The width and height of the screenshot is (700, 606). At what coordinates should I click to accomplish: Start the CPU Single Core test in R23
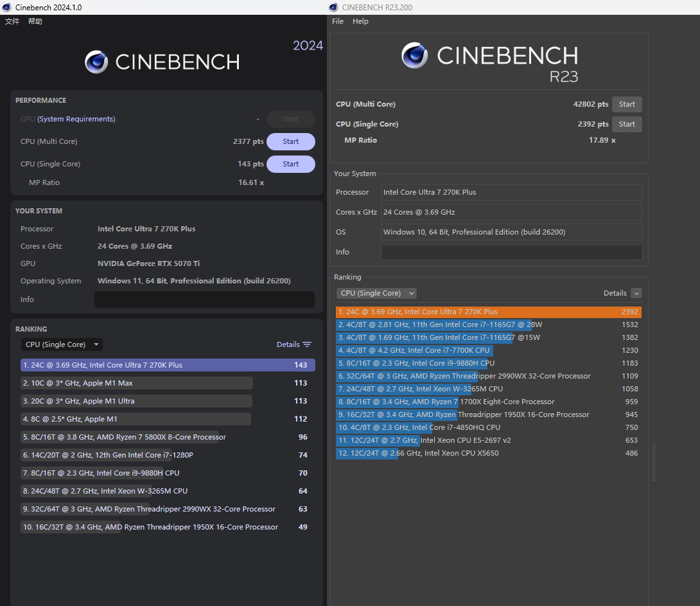point(626,124)
